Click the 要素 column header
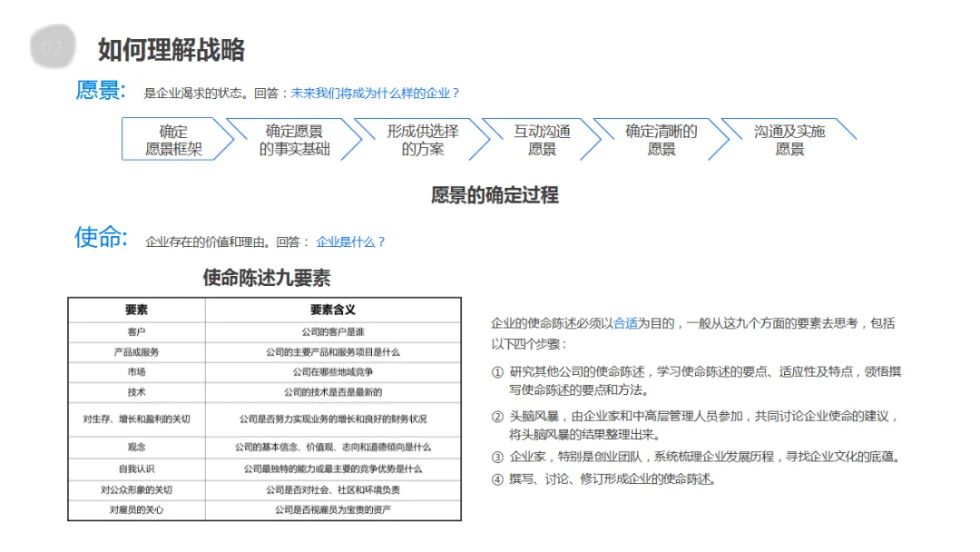 click(x=136, y=310)
